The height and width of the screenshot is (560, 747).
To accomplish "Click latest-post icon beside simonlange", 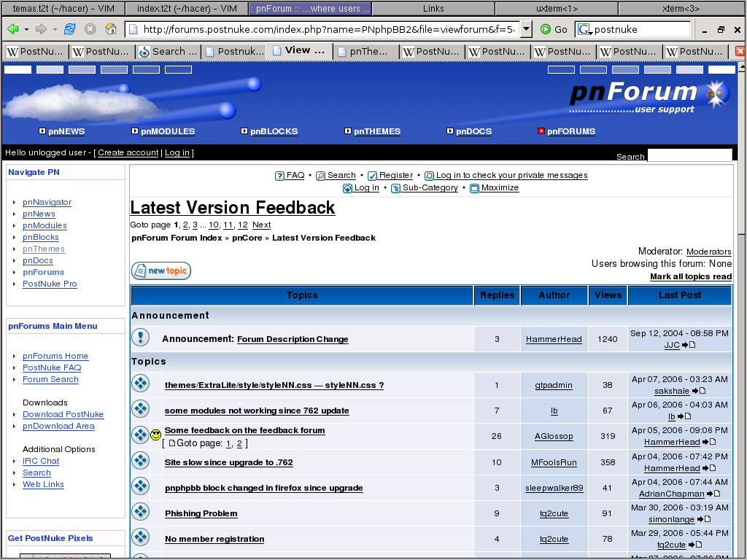I will 704,519.
